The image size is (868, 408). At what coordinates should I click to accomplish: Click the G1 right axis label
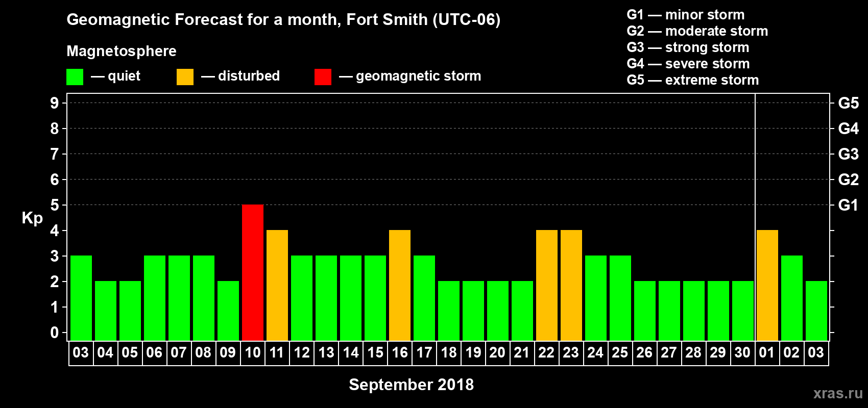[x=849, y=205]
